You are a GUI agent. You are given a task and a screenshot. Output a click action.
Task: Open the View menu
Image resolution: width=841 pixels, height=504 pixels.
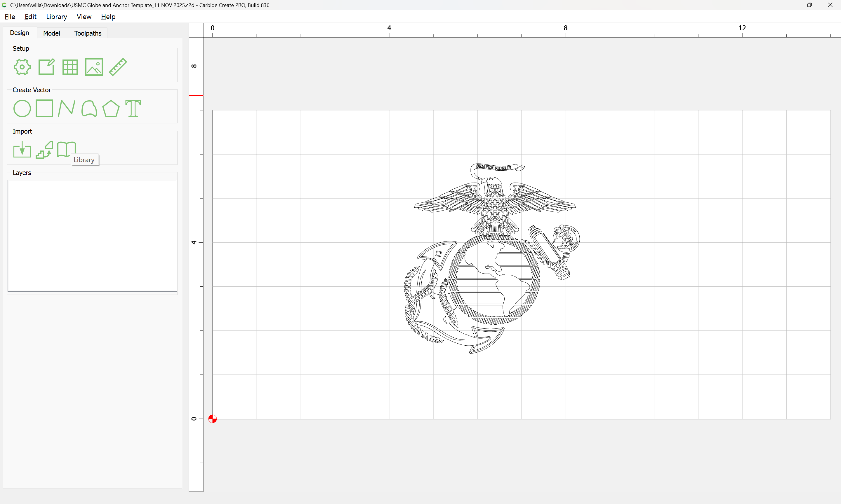(x=84, y=17)
